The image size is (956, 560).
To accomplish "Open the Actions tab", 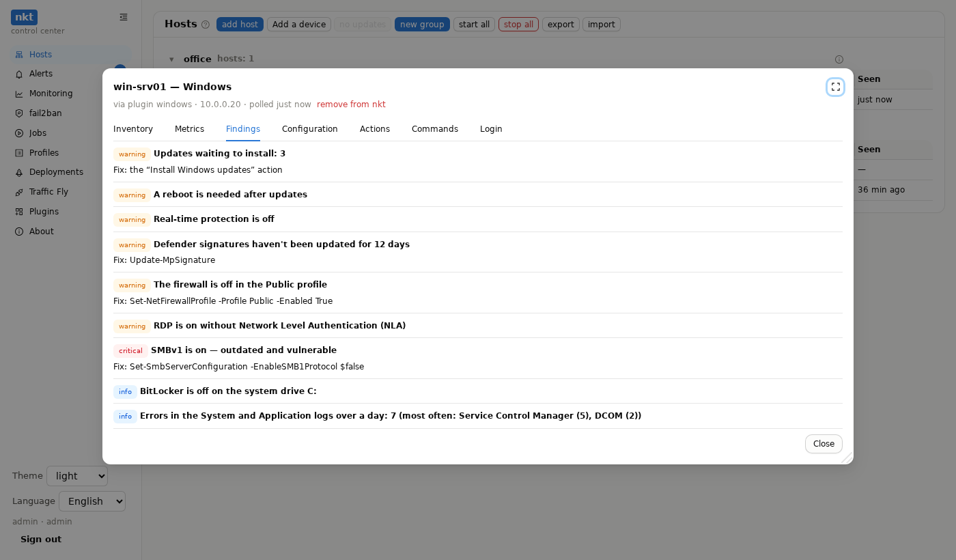I will point(375,129).
